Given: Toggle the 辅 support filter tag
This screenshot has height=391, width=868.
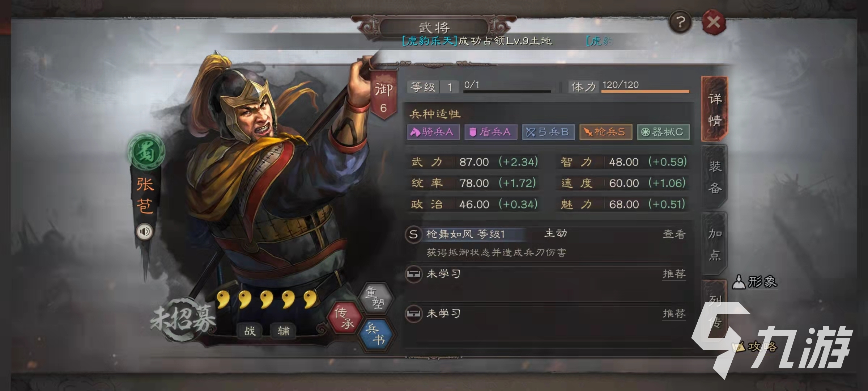Looking at the screenshot, I should (x=283, y=331).
